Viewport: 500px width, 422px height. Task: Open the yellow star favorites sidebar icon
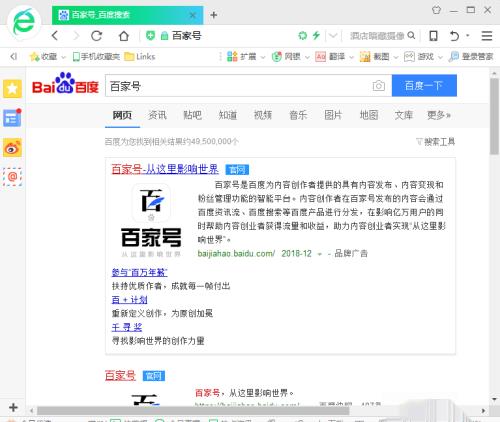[12, 89]
